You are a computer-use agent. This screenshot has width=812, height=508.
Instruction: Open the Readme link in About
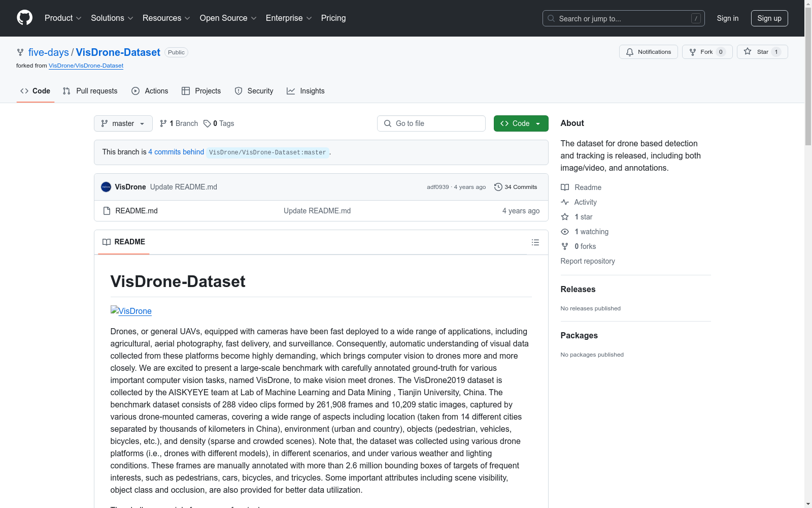tap(581, 187)
